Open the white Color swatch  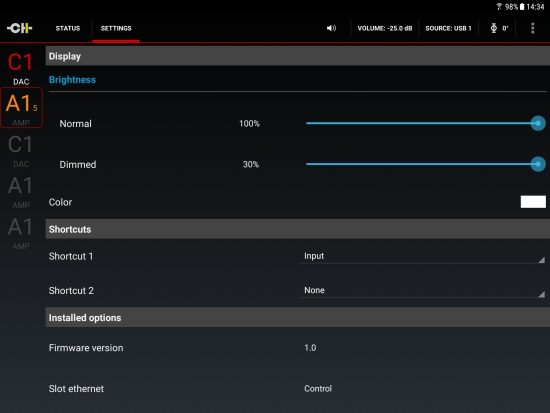tap(533, 202)
